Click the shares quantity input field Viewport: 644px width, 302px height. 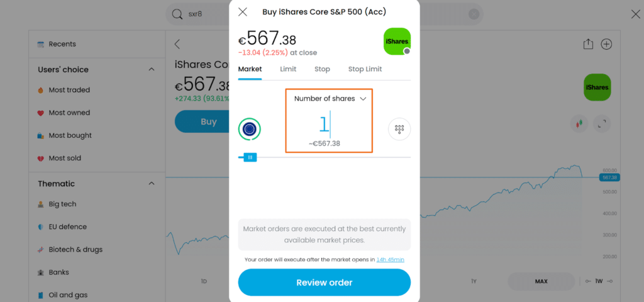click(x=325, y=125)
